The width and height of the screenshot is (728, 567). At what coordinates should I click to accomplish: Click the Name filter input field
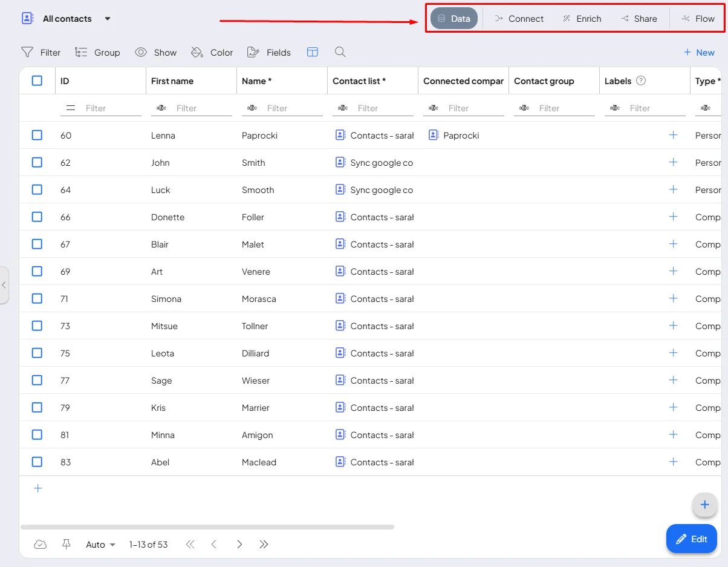pyautogui.click(x=294, y=108)
